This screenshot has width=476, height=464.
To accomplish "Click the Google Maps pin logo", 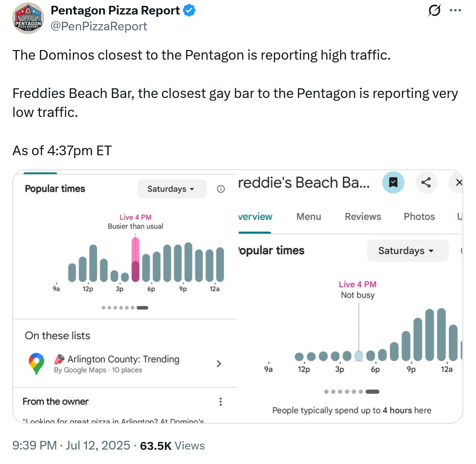I will (36, 364).
